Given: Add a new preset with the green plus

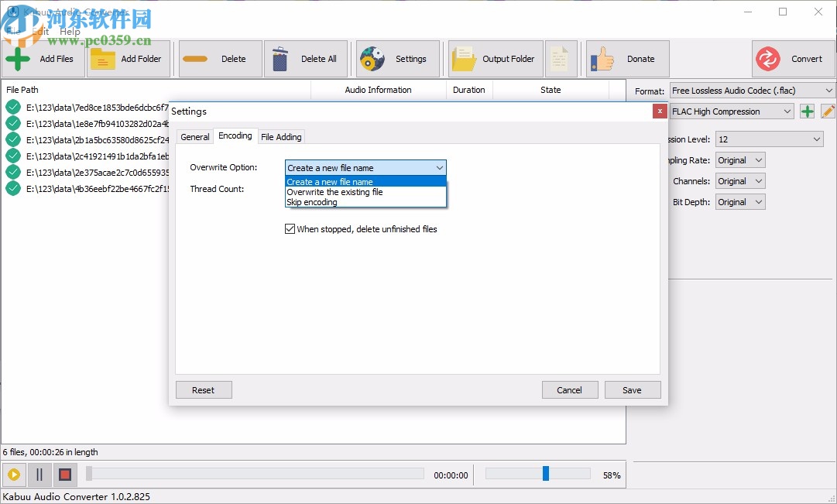Looking at the screenshot, I should (x=806, y=111).
